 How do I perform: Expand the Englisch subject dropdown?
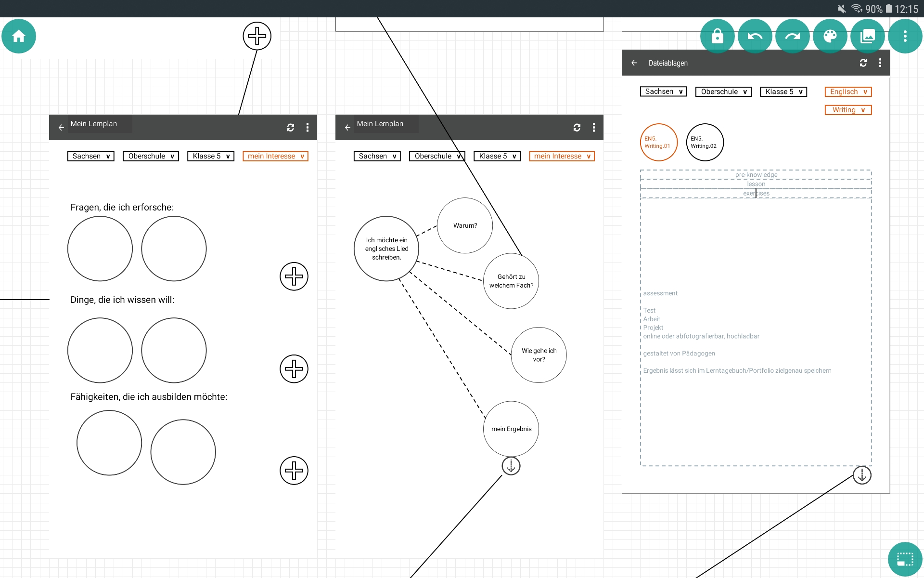tap(848, 92)
